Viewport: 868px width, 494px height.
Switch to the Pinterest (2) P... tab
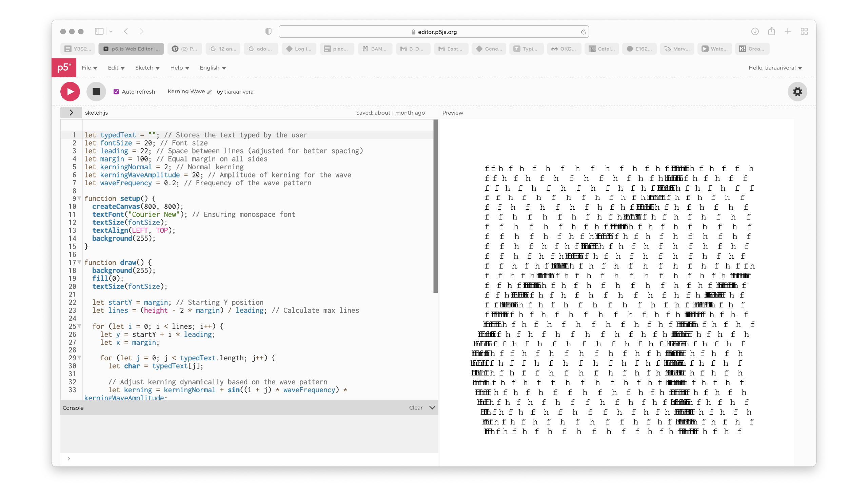click(185, 49)
